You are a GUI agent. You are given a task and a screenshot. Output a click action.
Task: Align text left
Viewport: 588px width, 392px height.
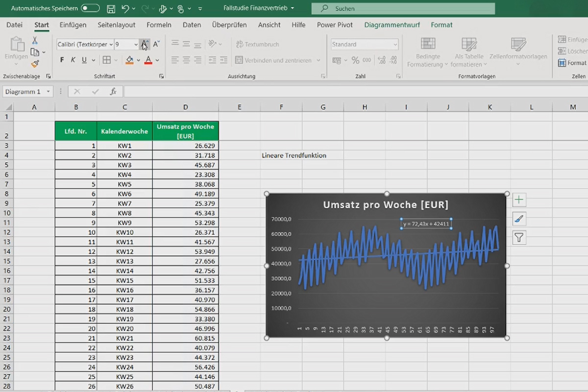(x=174, y=60)
